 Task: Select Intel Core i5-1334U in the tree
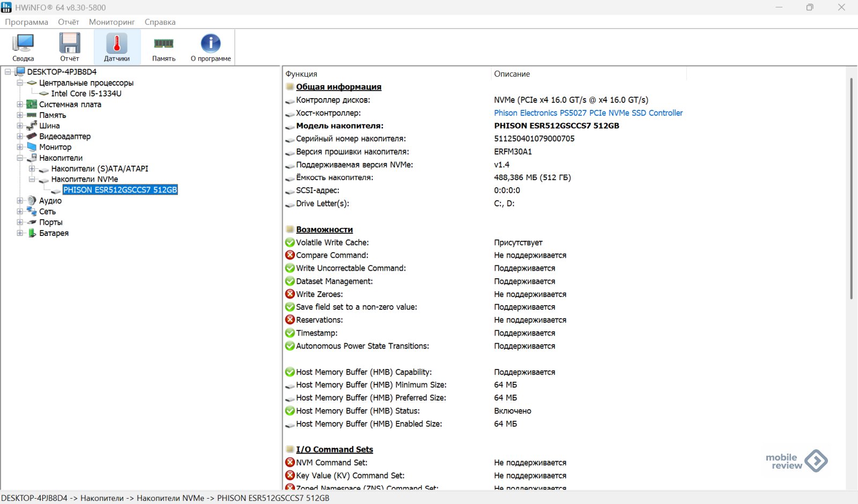[86, 94]
